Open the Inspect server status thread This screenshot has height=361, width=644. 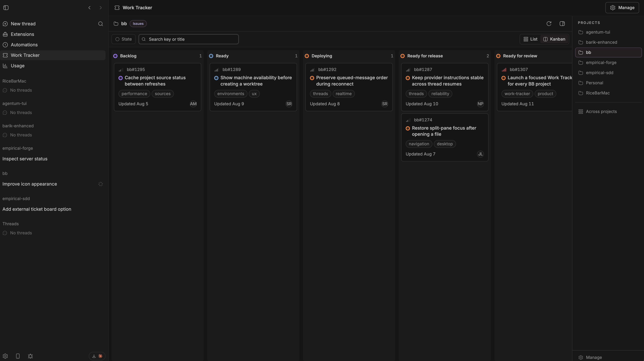[53, 159]
